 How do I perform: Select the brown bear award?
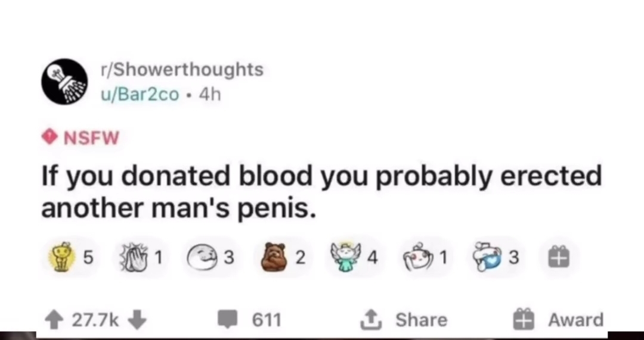coord(274,257)
